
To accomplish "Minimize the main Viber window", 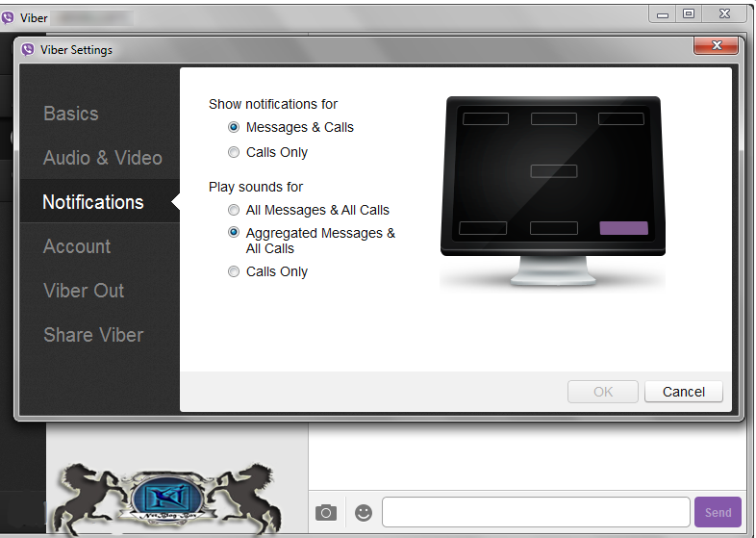I will [x=663, y=14].
